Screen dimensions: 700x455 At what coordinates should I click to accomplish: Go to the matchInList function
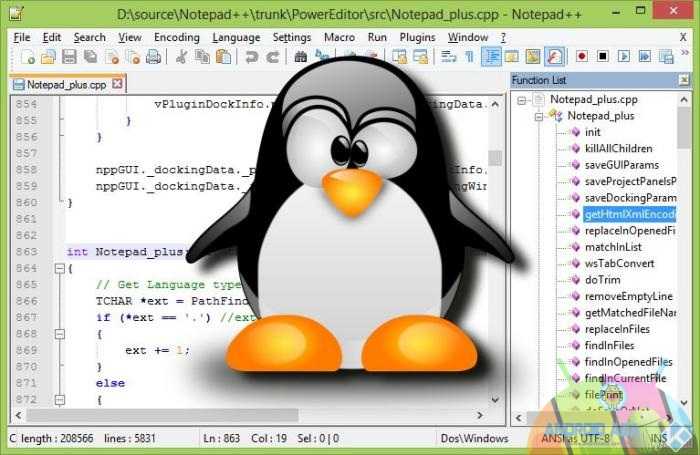(613, 247)
